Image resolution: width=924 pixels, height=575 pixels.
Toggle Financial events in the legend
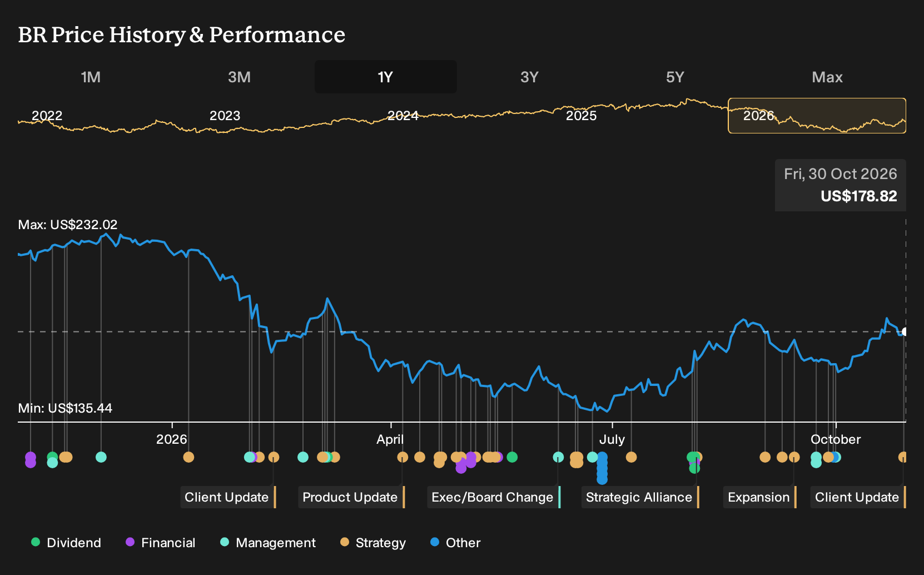(161, 543)
